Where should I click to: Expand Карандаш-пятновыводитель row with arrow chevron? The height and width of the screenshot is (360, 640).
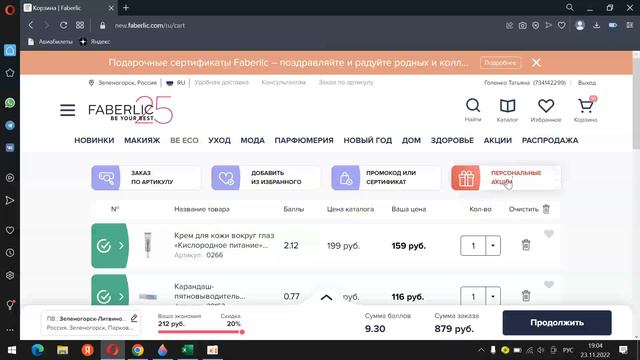[x=121, y=297]
